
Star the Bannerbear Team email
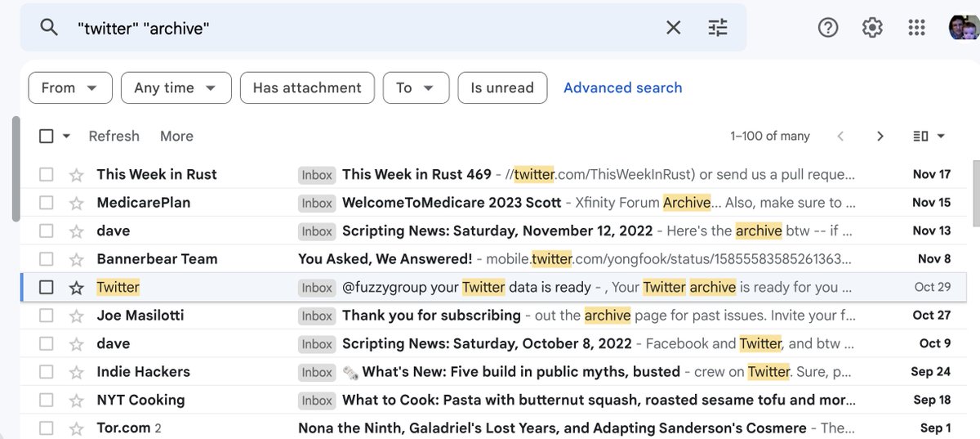[77, 259]
